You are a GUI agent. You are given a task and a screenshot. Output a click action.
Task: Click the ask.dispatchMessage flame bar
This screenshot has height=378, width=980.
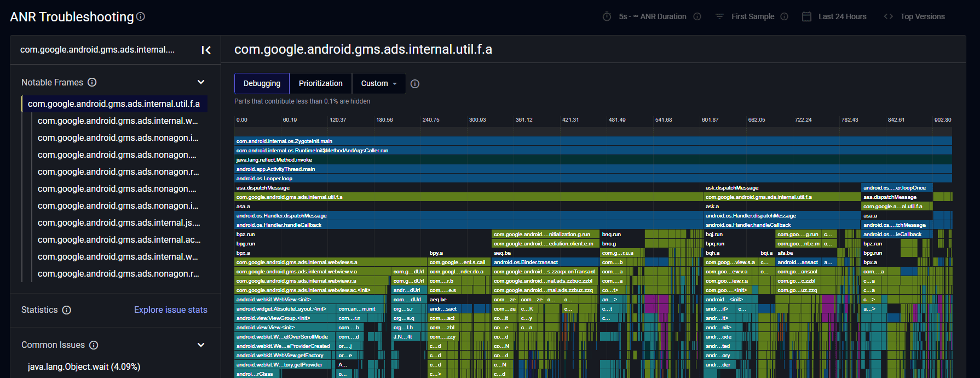pyautogui.click(x=782, y=188)
